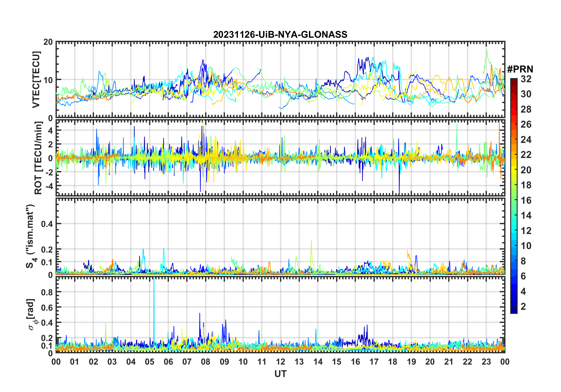Pick x-axis hour tick label 03
This screenshot has width=561, height=392.
pos(112,362)
